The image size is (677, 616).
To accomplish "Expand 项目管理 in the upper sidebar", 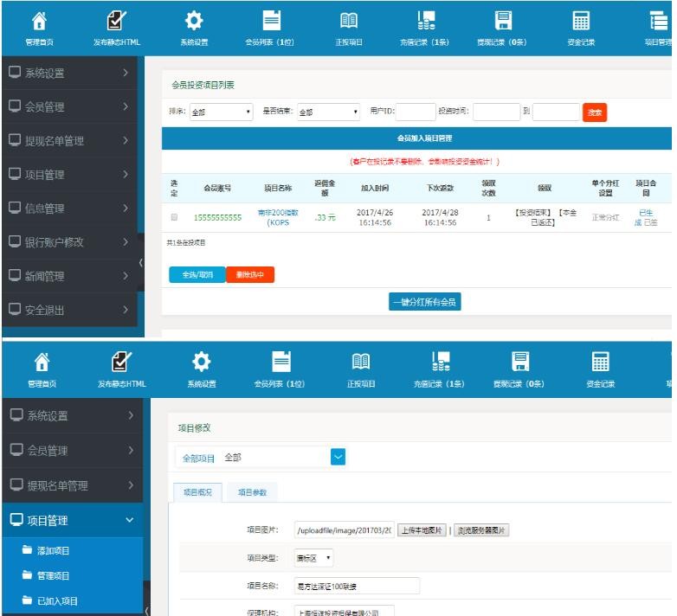I will tap(69, 174).
